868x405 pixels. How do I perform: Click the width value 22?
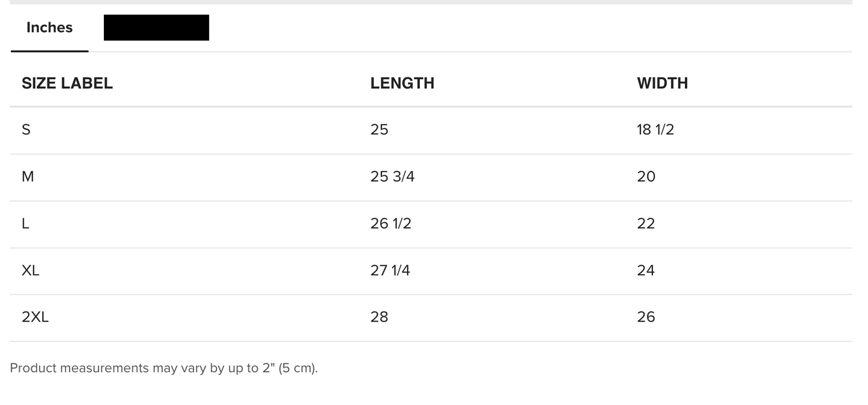point(646,223)
